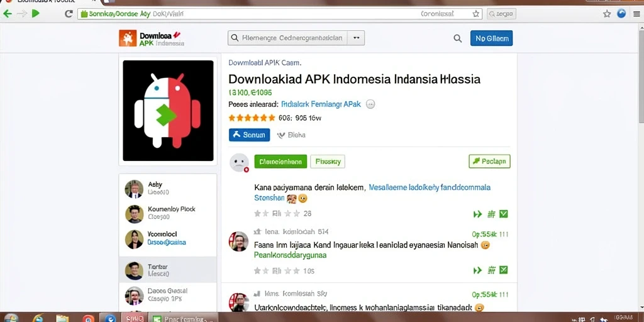644x322 pixels.
Task: Open the dropdown arrow beside the site search box
Action: (x=356, y=38)
